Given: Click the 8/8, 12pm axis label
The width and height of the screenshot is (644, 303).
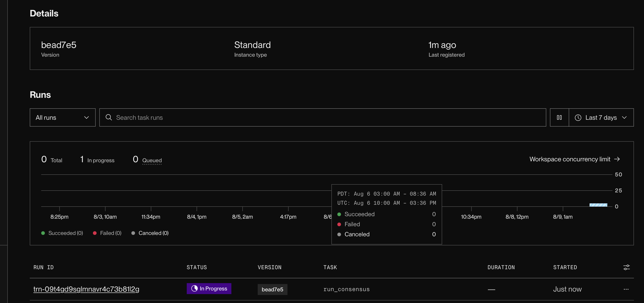Looking at the screenshot, I should [517, 217].
